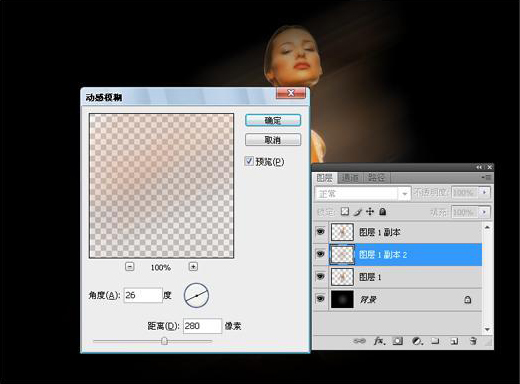This screenshot has width=520, height=384.
Task: Hide the 背景 layer
Action: coord(320,299)
